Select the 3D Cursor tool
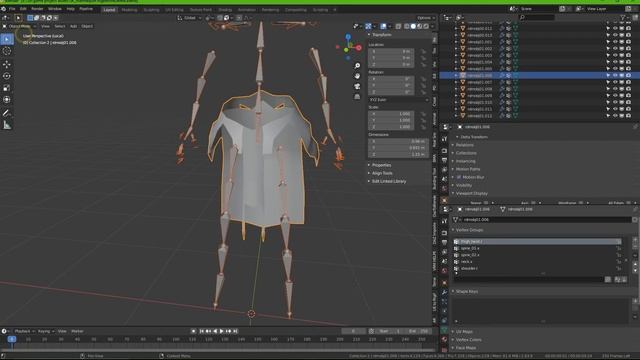 click(7, 51)
